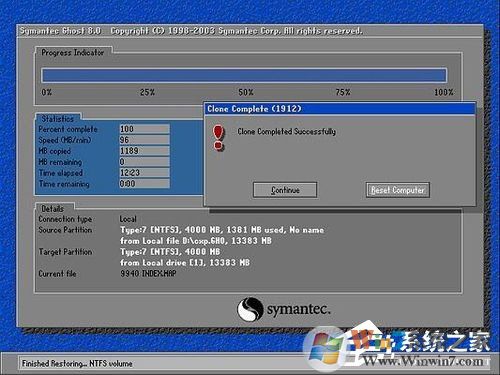This screenshot has height=375, width=500.
Task: Select the MB remaining value field
Action: coord(144,162)
